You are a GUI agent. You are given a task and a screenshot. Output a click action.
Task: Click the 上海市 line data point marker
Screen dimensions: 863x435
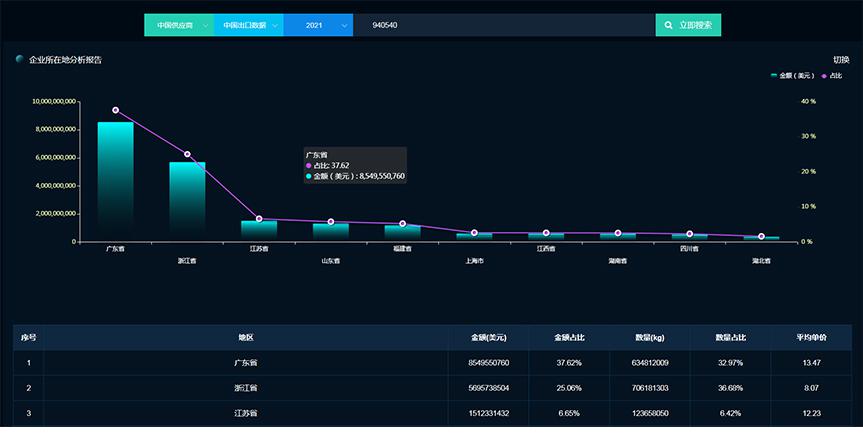click(474, 233)
